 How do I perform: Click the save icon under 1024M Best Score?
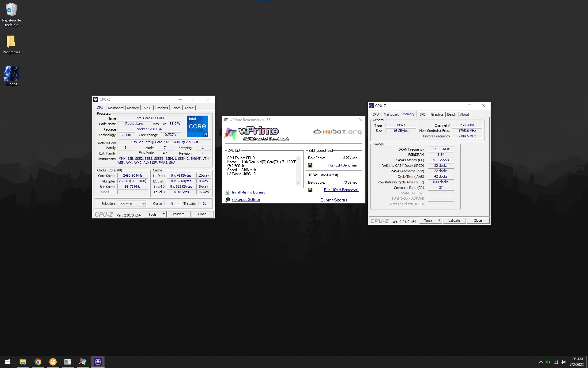[310, 190]
